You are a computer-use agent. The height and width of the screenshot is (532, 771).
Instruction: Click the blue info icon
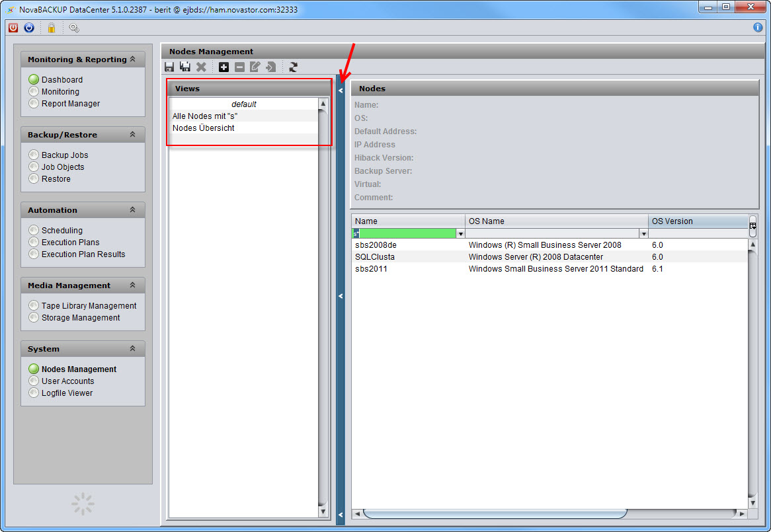pyautogui.click(x=758, y=28)
